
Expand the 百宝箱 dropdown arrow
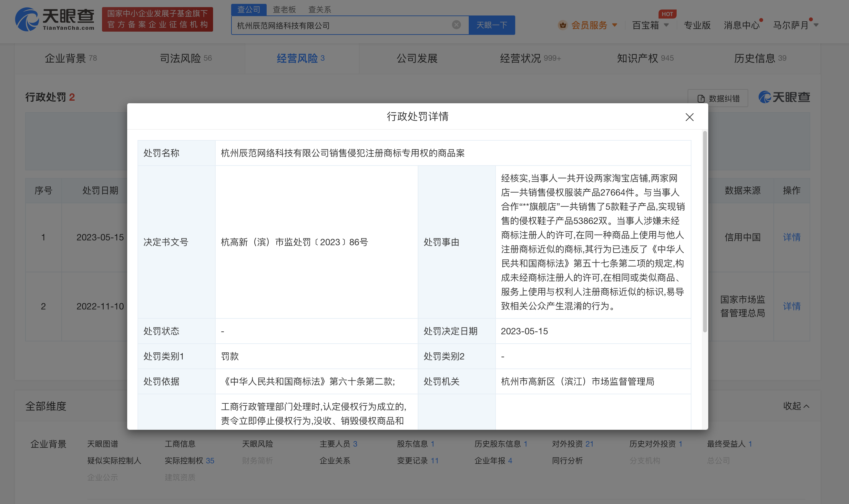666,25
